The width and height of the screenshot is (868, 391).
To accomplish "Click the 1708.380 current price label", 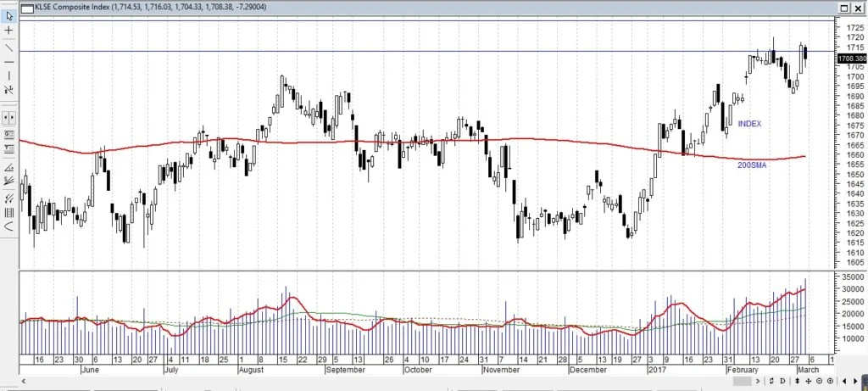I will pos(850,59).
